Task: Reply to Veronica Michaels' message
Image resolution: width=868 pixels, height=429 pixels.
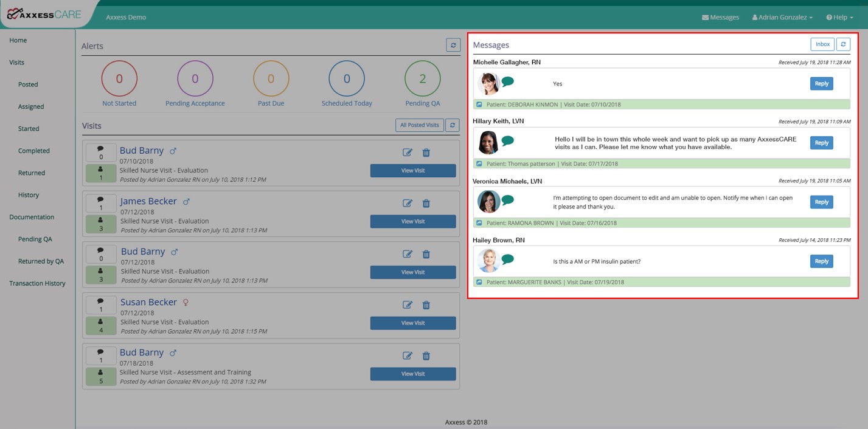Action: tap(821, 202)
